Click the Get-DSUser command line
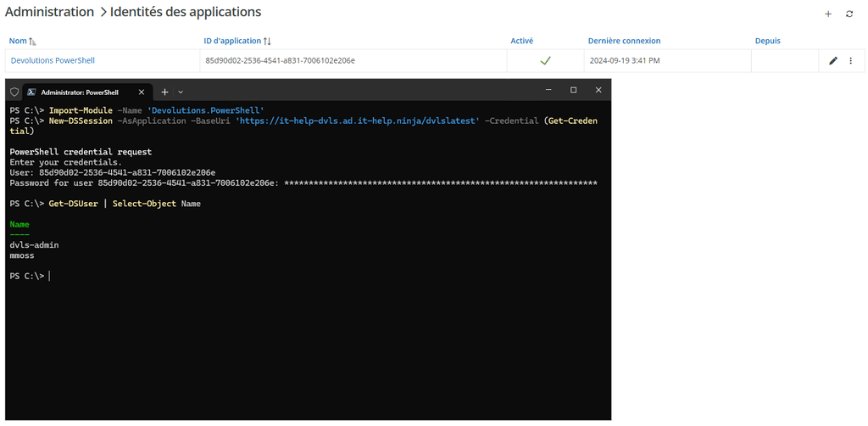The image size is (868, 426). (105, 204)
